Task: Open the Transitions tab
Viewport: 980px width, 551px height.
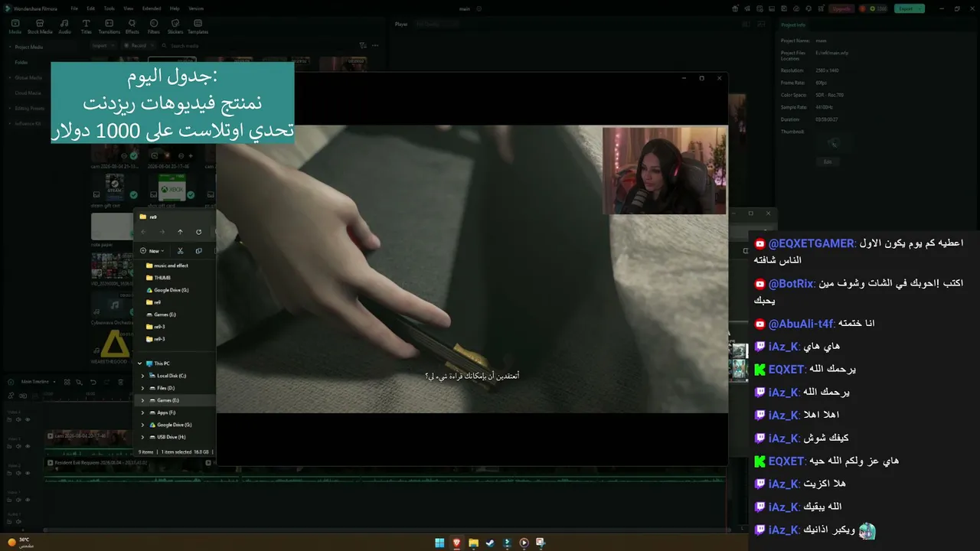Action: 109,27
